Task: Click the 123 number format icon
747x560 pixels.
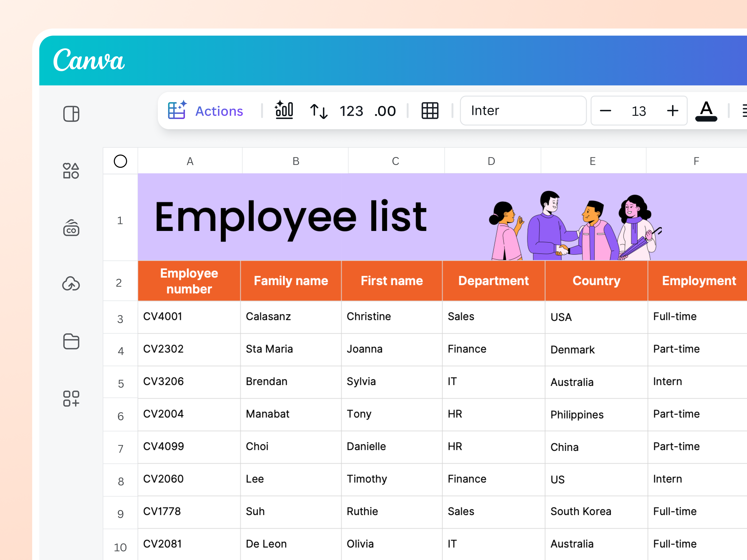Action: click(x=351, y=111)
